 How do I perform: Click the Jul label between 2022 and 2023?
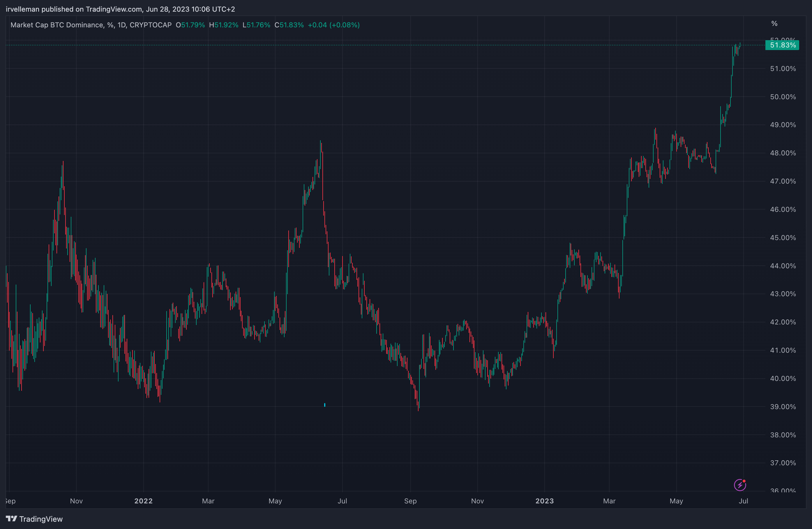click(342, 501)
